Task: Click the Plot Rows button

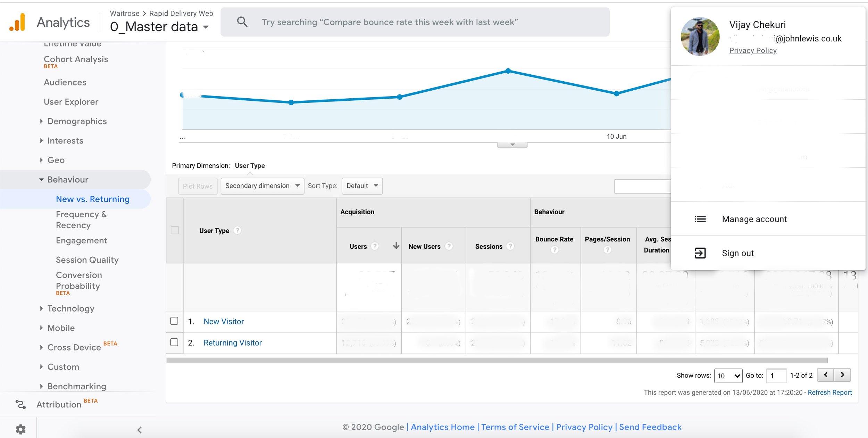Action: pyautogui.click(x=198, y=186)
